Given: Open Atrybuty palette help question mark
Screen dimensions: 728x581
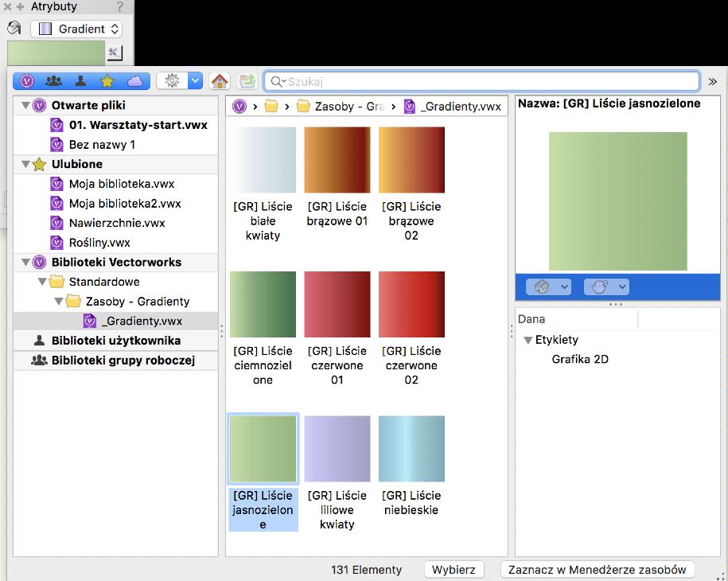Looking at the screenshot, I should 120,7.
